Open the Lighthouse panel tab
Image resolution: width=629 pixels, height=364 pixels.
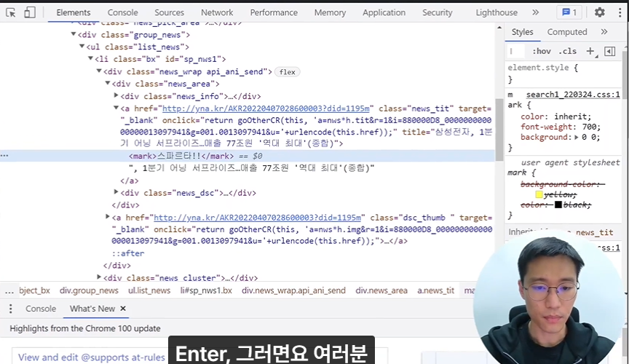click(497, 12)
